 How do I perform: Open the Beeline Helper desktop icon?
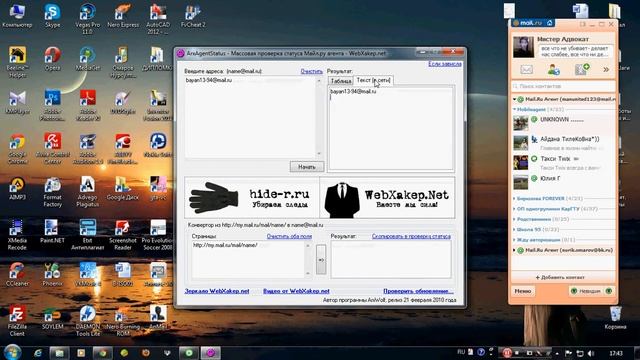(x=17, y=62)
